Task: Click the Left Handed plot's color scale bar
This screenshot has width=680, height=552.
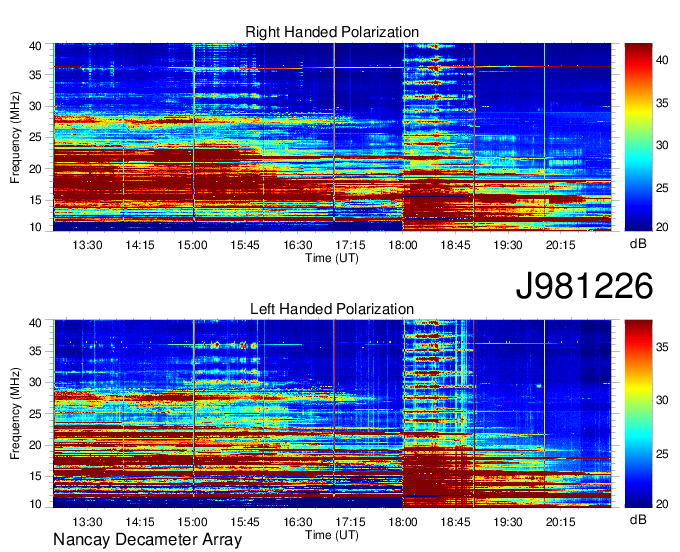Action: click(638, 414)
